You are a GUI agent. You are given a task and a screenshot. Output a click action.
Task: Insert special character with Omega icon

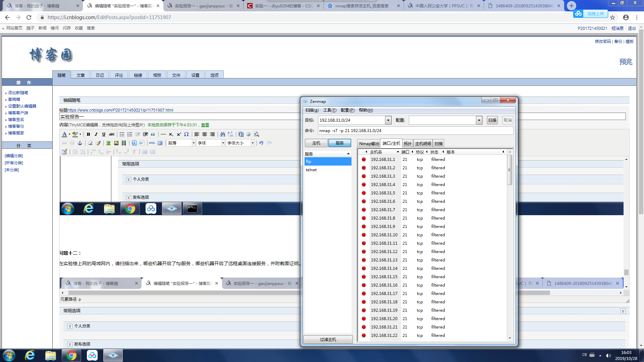click(186, 134)
